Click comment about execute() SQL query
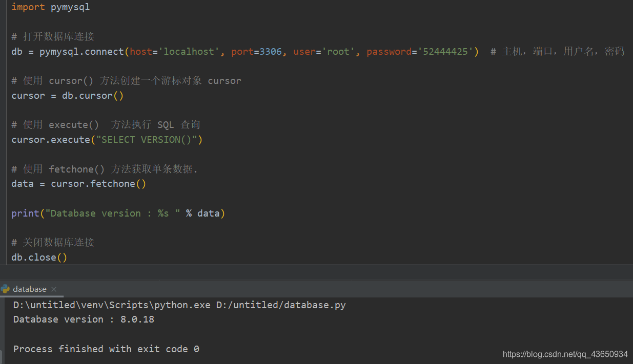The height and width of the screenshot is (364, 633). [x=106, y=125]
